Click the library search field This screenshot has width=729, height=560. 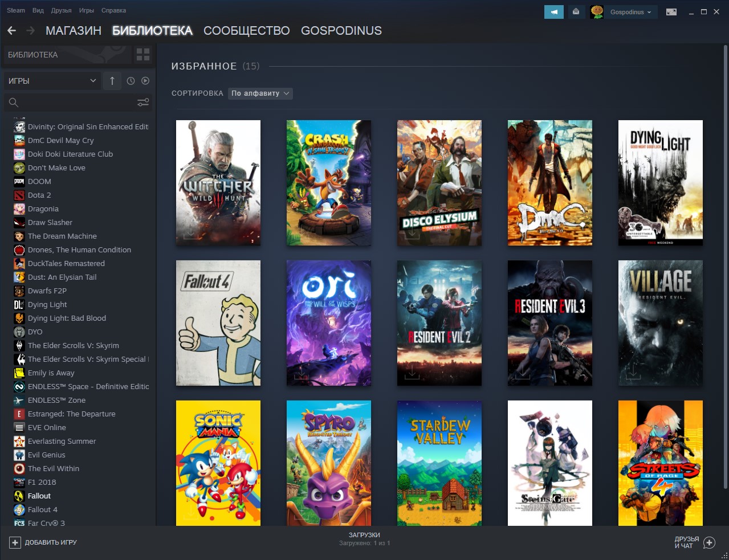point(70,103)
